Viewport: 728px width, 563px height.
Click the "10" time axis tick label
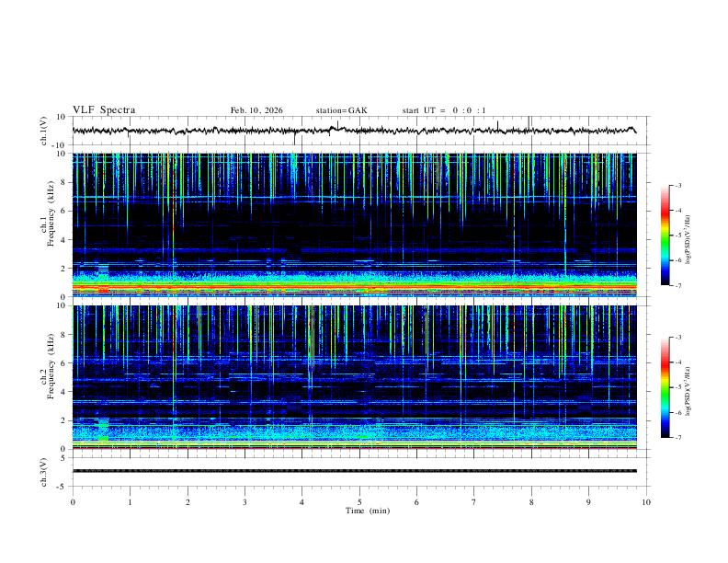[x=646, y=502]
